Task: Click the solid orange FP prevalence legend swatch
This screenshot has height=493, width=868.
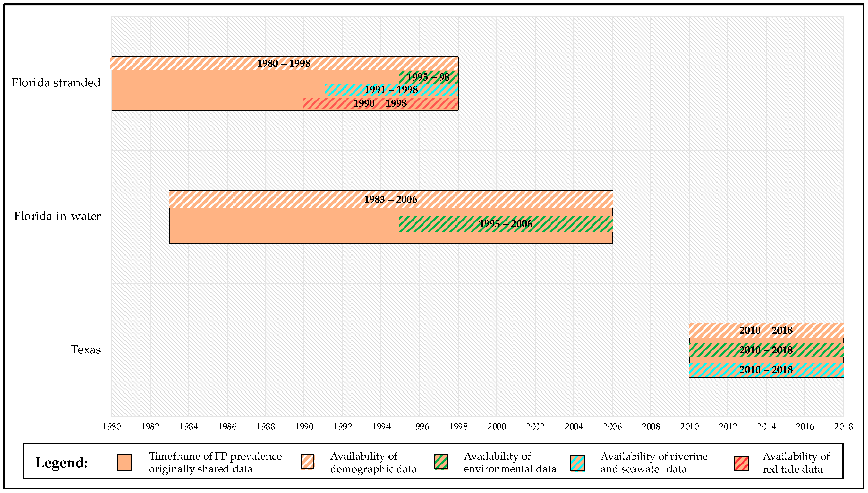Action: [124, 463]
